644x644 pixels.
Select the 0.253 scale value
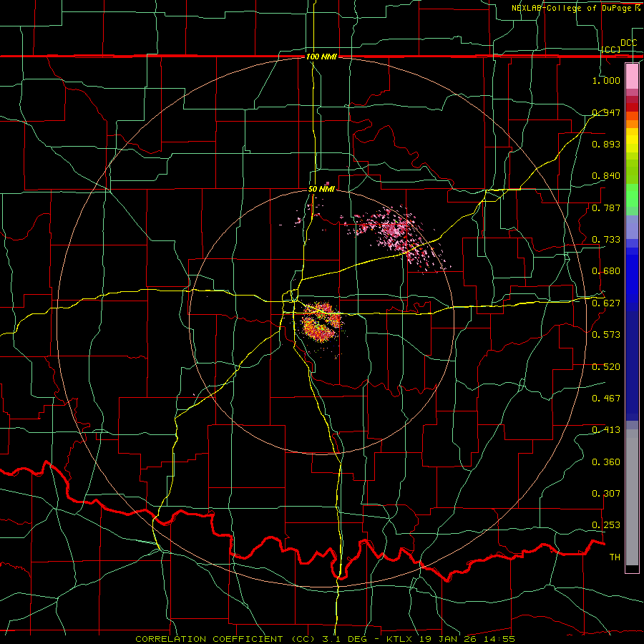tap(606, 525)
